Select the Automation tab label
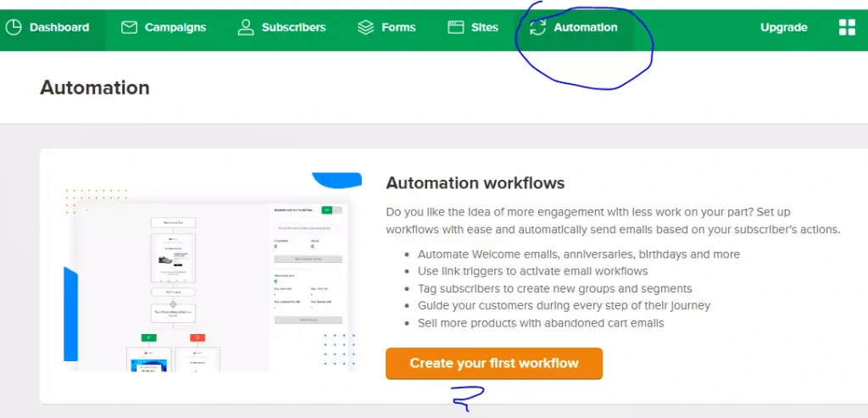The height and width of the screenshot is (418, 868). pyautogui.click(x=586, y=27)
